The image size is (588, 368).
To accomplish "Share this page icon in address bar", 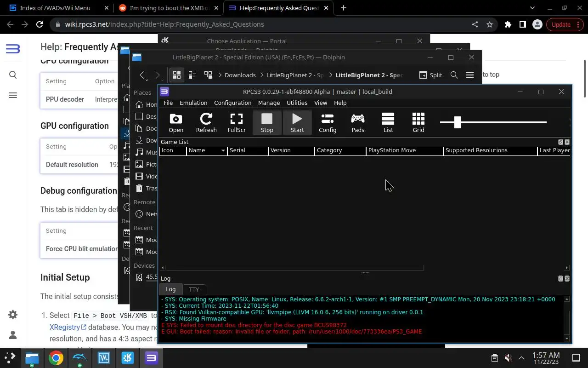I will click(475, 24).
